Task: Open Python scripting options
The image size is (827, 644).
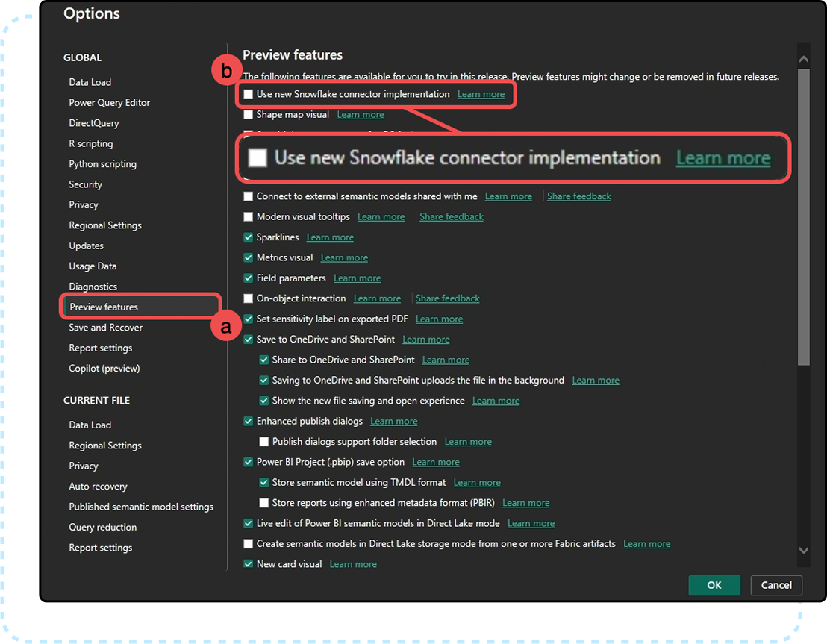Action: pyautogui.click(x=102, y=164)
